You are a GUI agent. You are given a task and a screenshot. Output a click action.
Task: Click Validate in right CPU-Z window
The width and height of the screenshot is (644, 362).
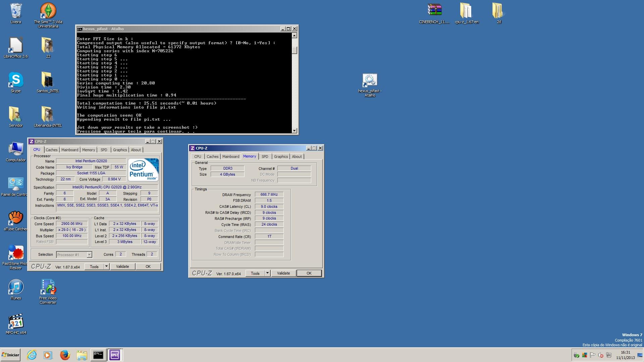pyautogui.click(x=283, y=273)
